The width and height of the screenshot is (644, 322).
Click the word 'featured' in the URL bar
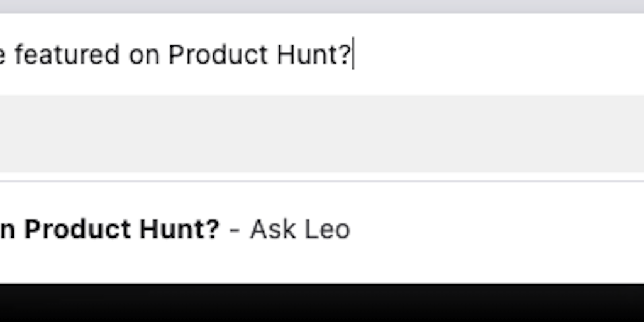pos(67,55)
